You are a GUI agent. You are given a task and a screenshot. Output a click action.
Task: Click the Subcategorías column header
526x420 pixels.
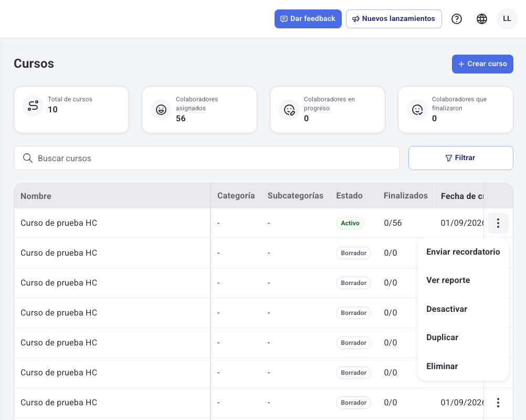tap(295, 196)
